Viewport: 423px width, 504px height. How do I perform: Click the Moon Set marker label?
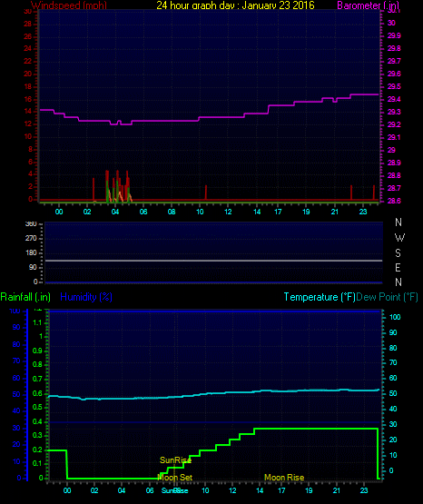click(175, 478)
